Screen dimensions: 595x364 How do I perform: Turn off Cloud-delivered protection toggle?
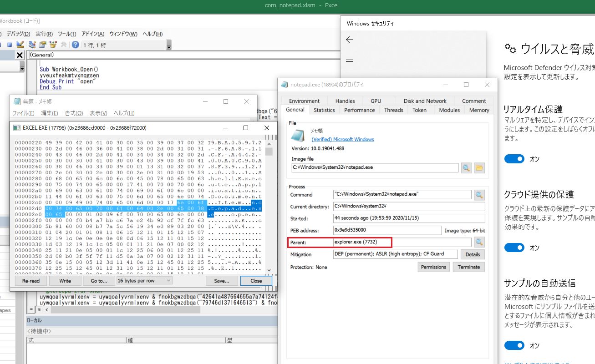(x=514, y=248)
